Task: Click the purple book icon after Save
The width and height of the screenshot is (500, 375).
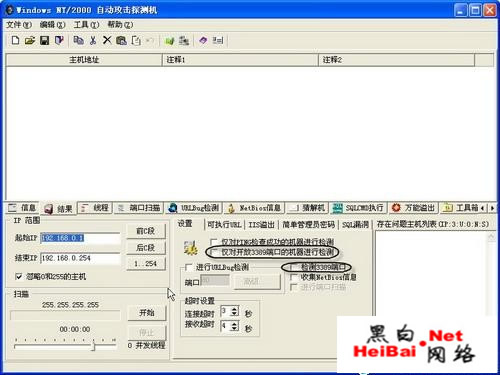Action: coord(59,40)
